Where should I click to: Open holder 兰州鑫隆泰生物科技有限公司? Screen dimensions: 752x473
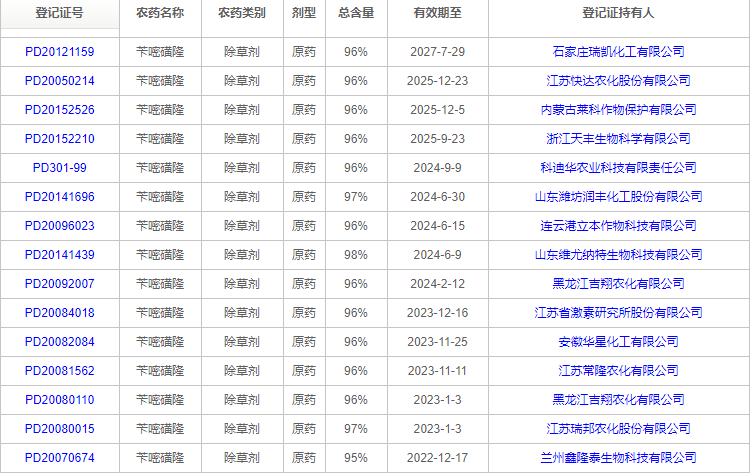618,458
